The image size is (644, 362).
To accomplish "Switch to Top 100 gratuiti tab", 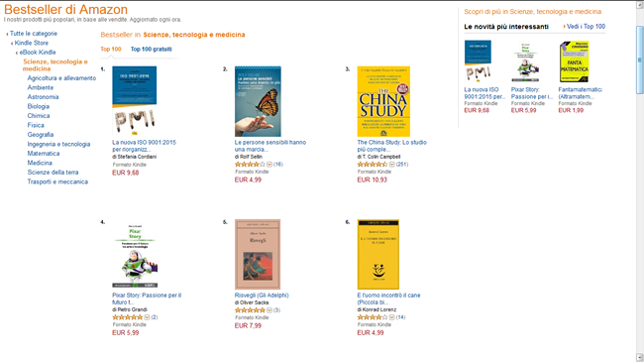I will pyautogui.click(x=152, y=49).
